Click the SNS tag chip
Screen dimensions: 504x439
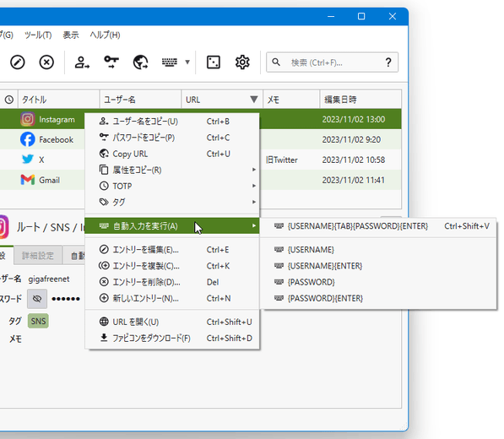tap(38, 321)
